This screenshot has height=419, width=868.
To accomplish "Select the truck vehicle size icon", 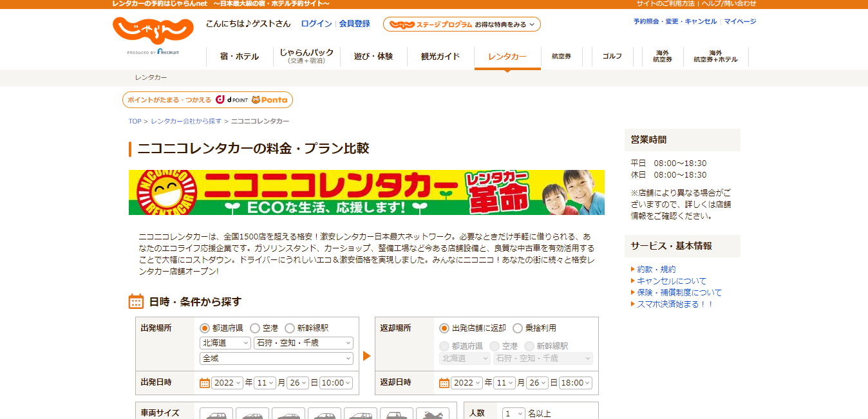I will pyautogui.click(x=397, y=414).
